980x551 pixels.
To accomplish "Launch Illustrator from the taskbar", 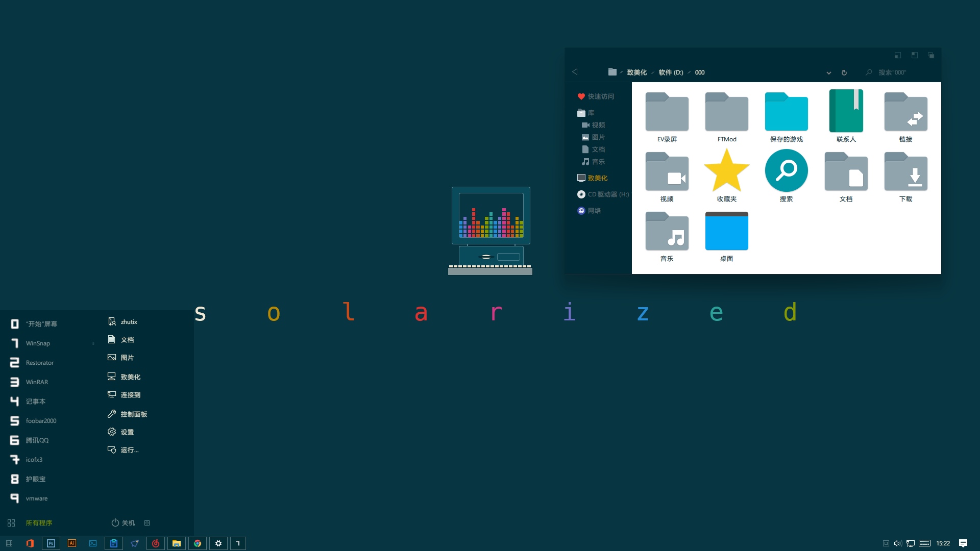I will click(72, 543).
